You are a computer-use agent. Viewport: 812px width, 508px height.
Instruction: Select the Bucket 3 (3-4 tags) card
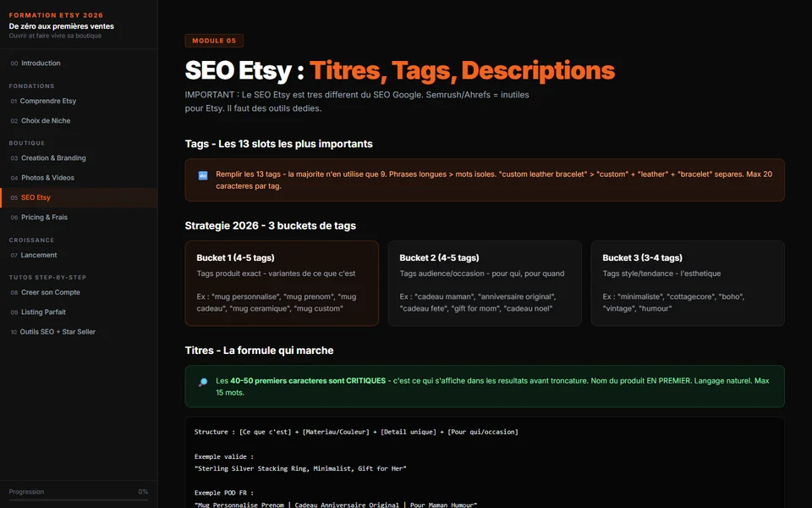[688, 283]
